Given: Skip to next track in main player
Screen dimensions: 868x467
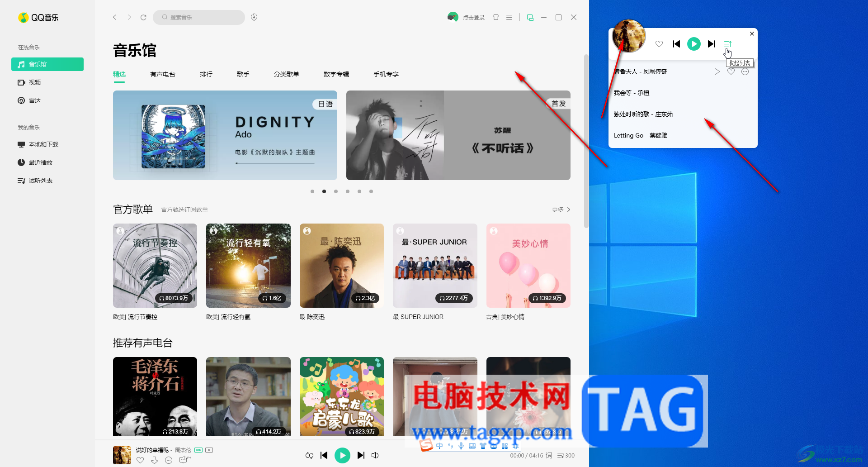Looking at the screenshot, I should tap(361, 455).
